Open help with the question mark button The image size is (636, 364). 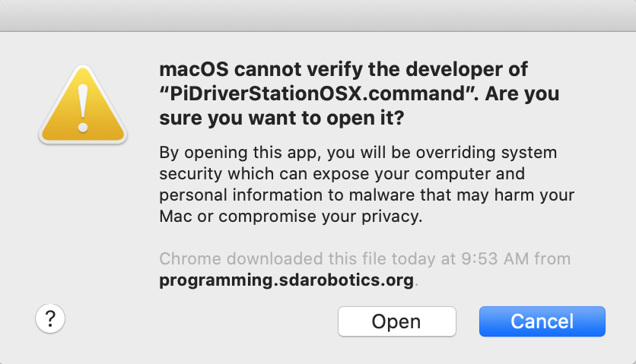tap(50, 318)
